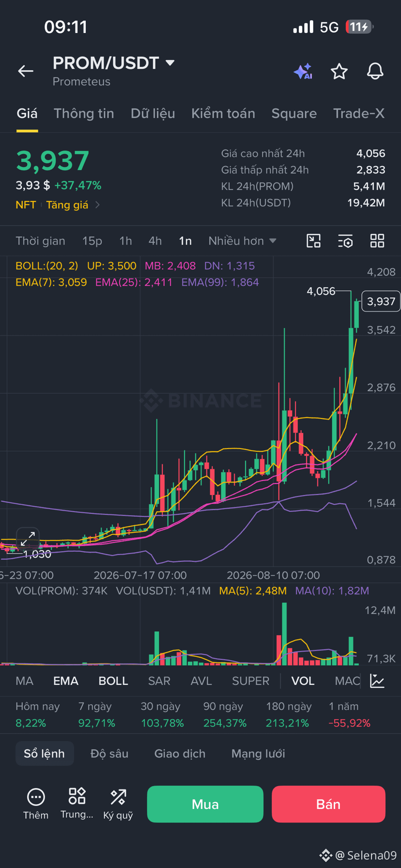Open the grid layout icon

click(377, 241)
